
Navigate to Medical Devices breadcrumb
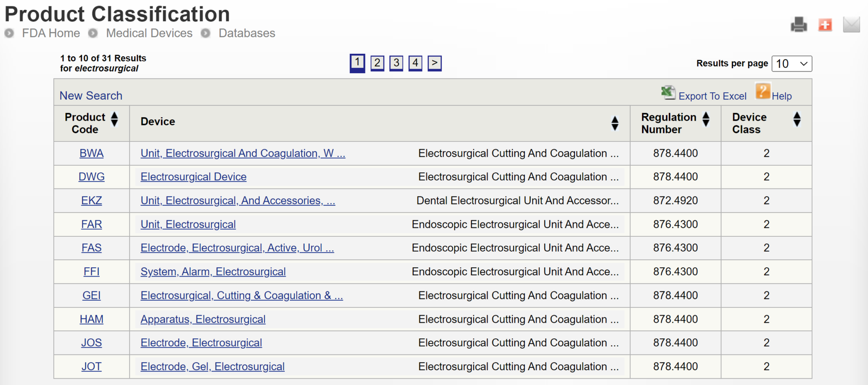tap(149, 33)
